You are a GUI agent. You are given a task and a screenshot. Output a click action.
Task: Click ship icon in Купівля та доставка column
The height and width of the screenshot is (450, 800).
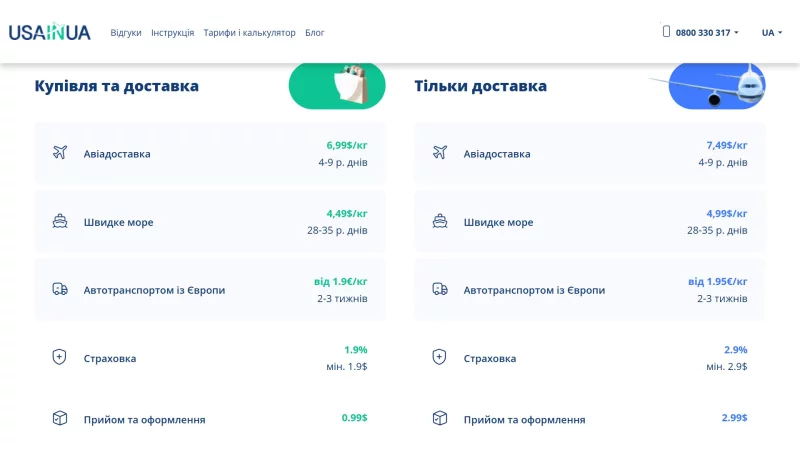(x=60, y=221)
